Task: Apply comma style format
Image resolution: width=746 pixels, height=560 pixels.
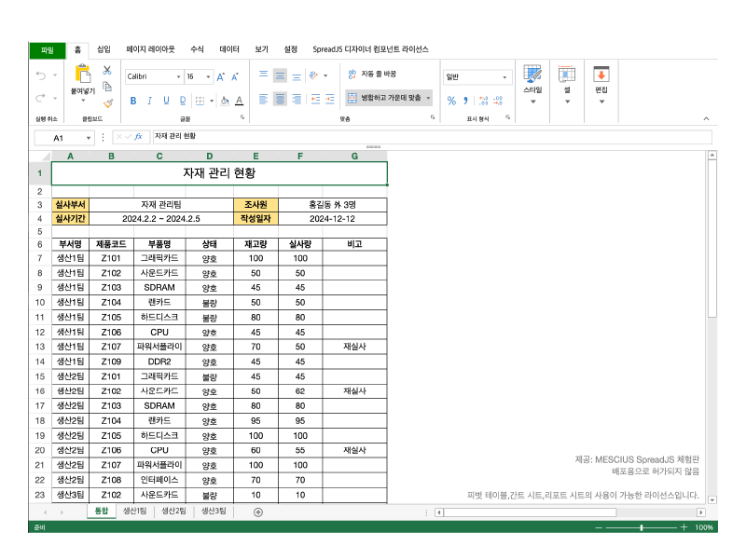Action: (465, 101)
